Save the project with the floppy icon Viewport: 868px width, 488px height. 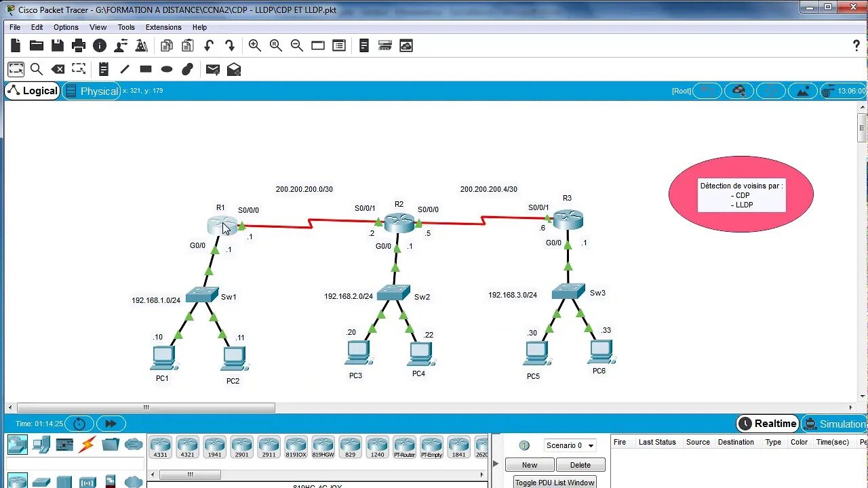point(58,45)
